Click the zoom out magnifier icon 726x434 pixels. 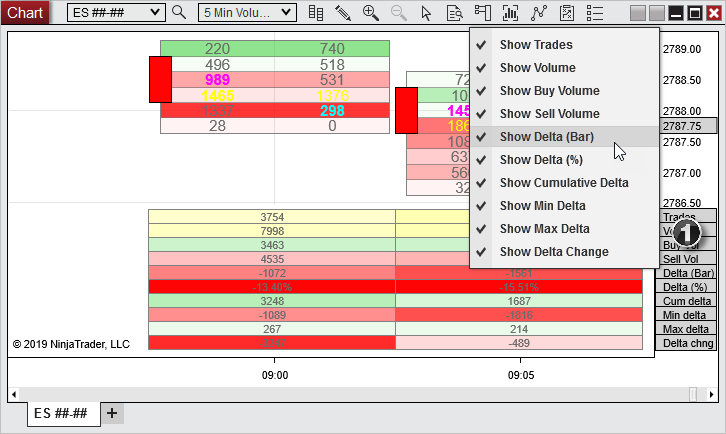coord(399,13)
